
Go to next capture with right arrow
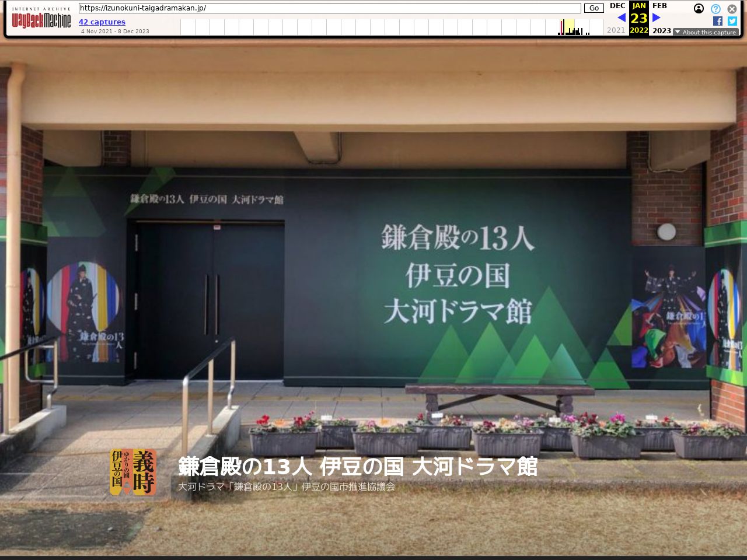pyautogui.click(x=657, y=17)
